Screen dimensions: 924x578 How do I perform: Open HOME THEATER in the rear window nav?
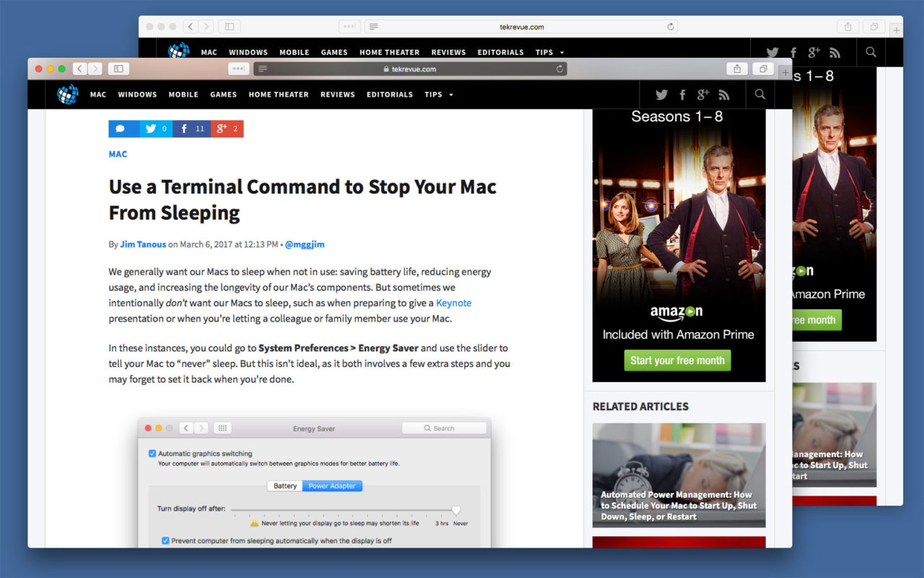[390, 52]
